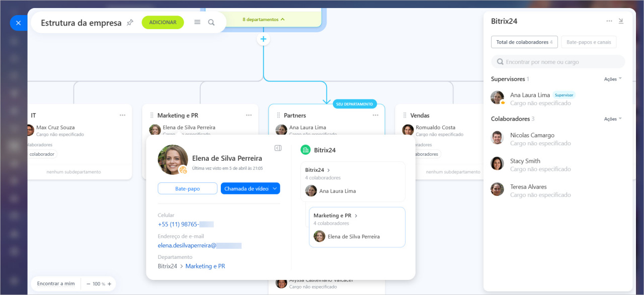Screen dimensions: 644x295
Task: Grab the Vendas card drag handle
Action: pyautogui.click(x=405, y=115)
